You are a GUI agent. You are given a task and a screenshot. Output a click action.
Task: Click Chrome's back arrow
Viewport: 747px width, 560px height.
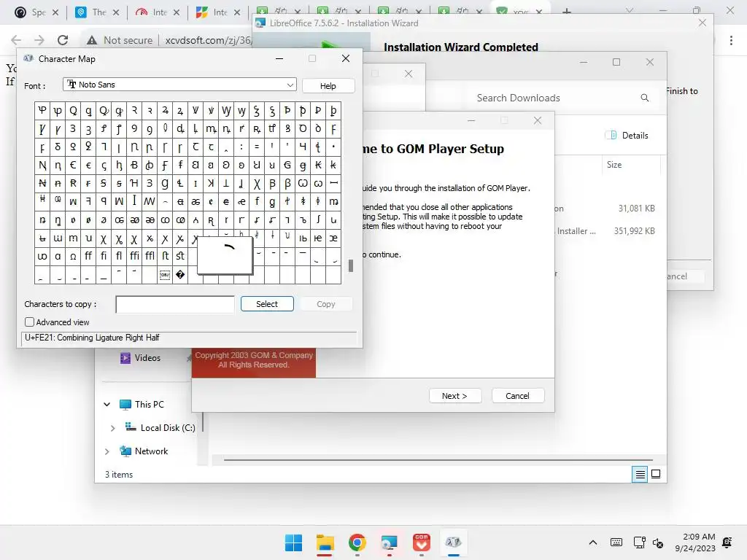(x=16, y=40)
